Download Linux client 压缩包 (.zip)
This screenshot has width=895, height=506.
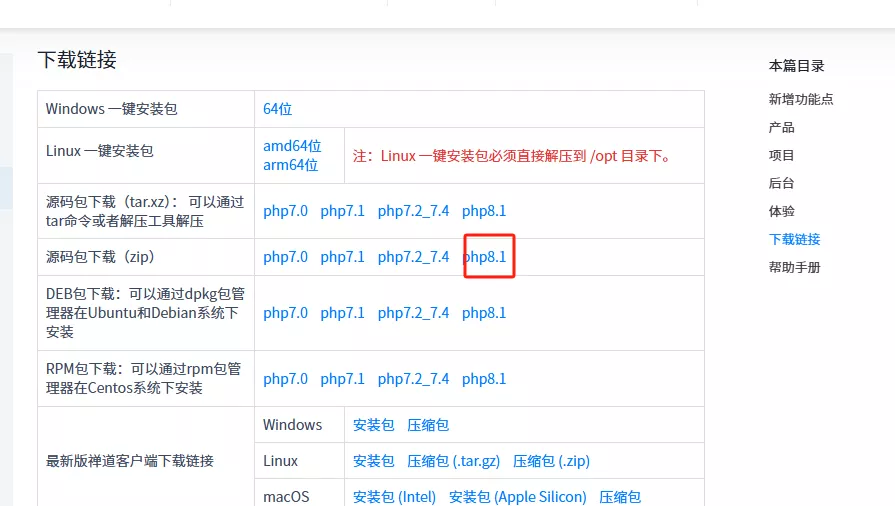[551, 461]
